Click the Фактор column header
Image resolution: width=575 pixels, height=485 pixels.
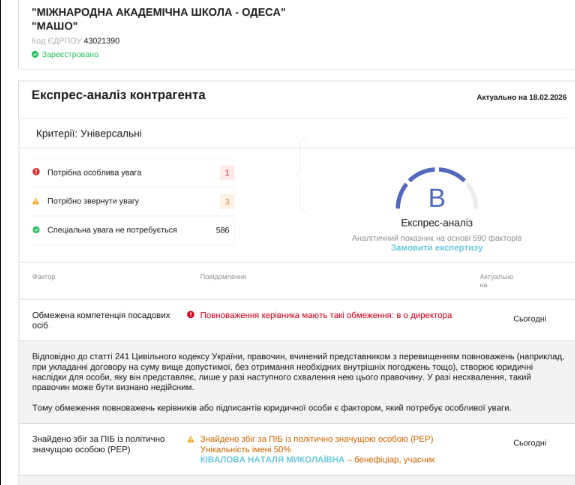click(44, 277)
